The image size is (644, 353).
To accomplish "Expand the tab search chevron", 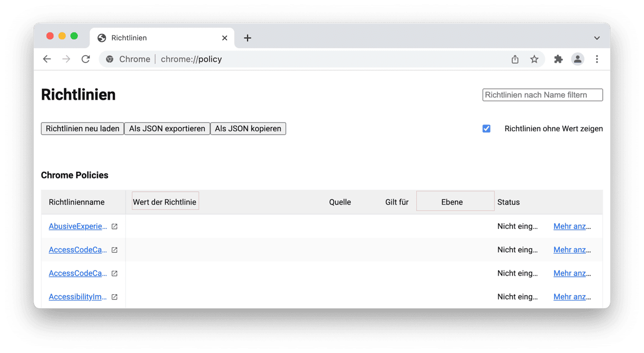I will (597, 38).
